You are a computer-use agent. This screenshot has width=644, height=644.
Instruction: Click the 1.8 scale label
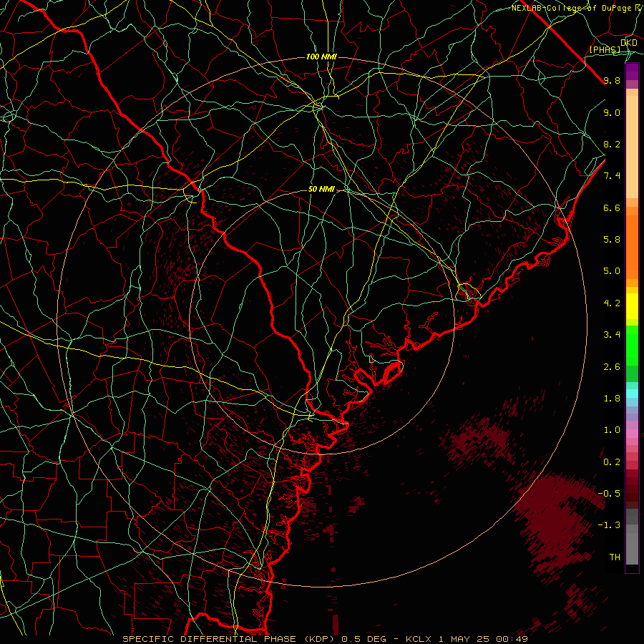612,399
